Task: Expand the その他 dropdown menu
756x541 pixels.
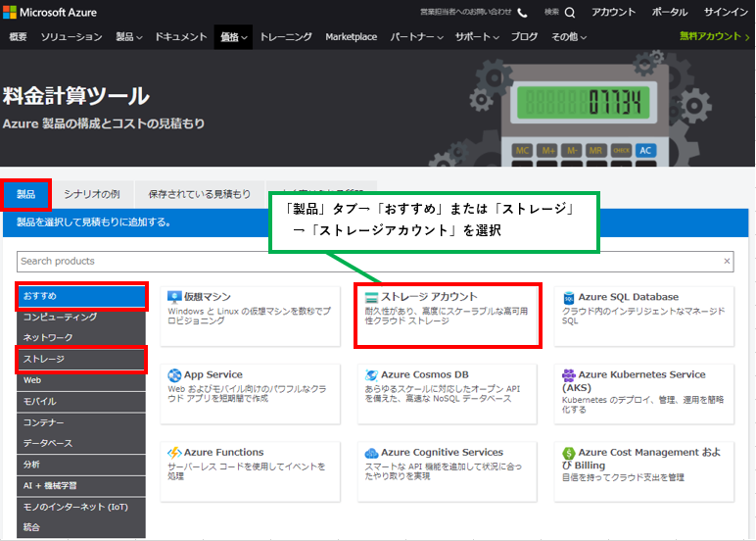Action: click(569, 36)
